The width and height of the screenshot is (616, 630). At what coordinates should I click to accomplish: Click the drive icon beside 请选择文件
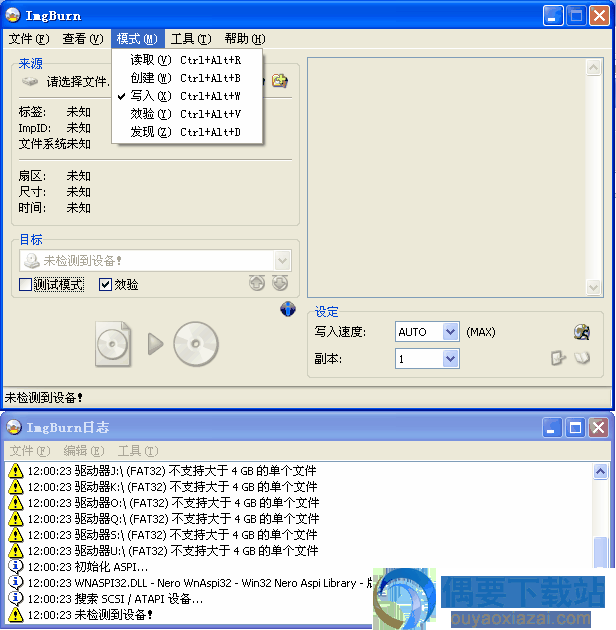(x=30, y=82)
